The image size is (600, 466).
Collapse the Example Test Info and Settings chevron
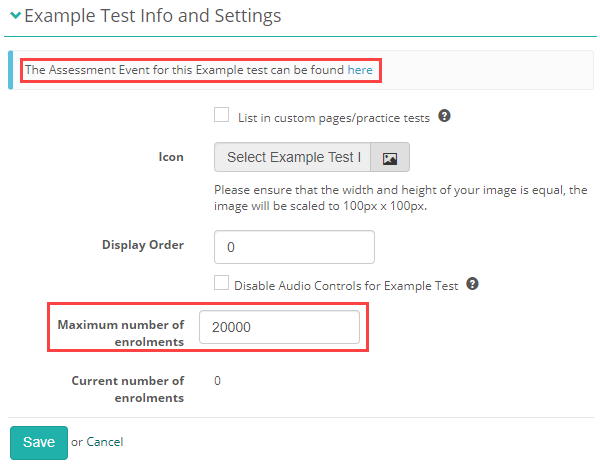pyautogui.click(x=15, y=17)
